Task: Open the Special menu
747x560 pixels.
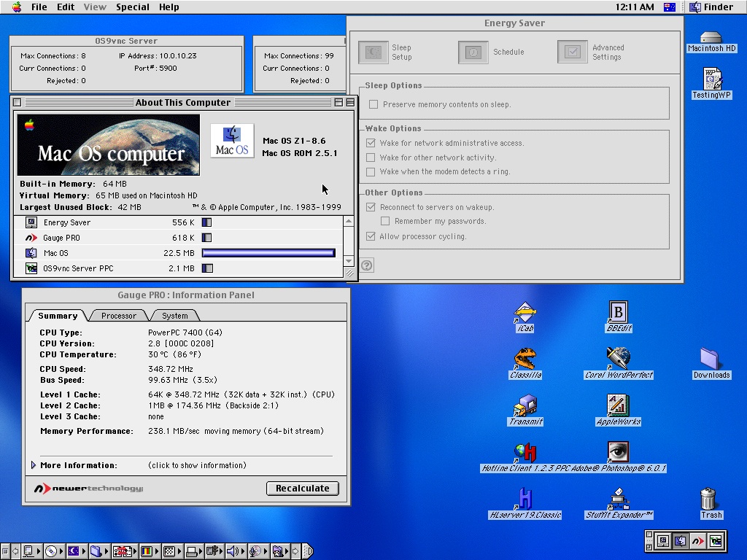Action: (133, 7)
